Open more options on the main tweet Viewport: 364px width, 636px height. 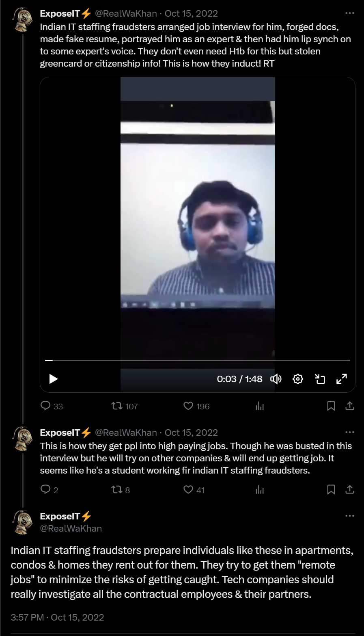click(350, 516)
